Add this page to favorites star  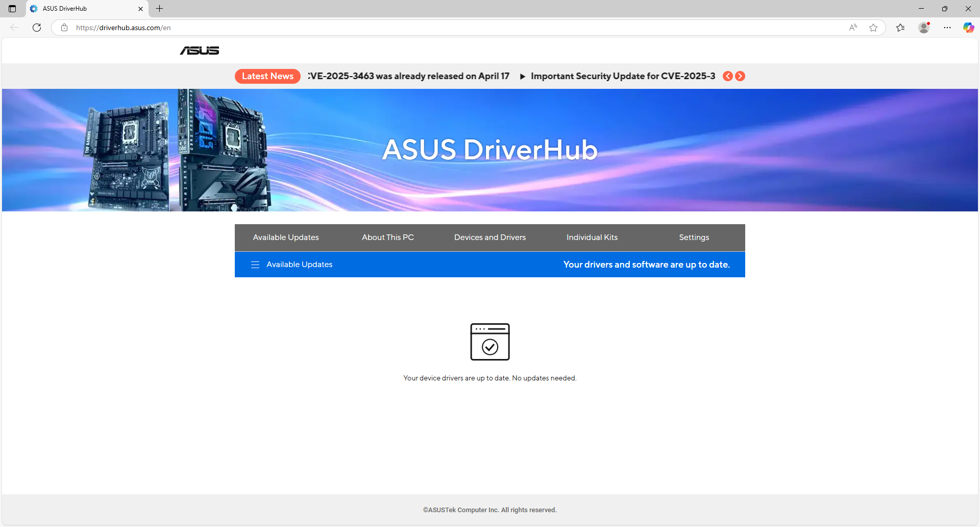(873, 28)
